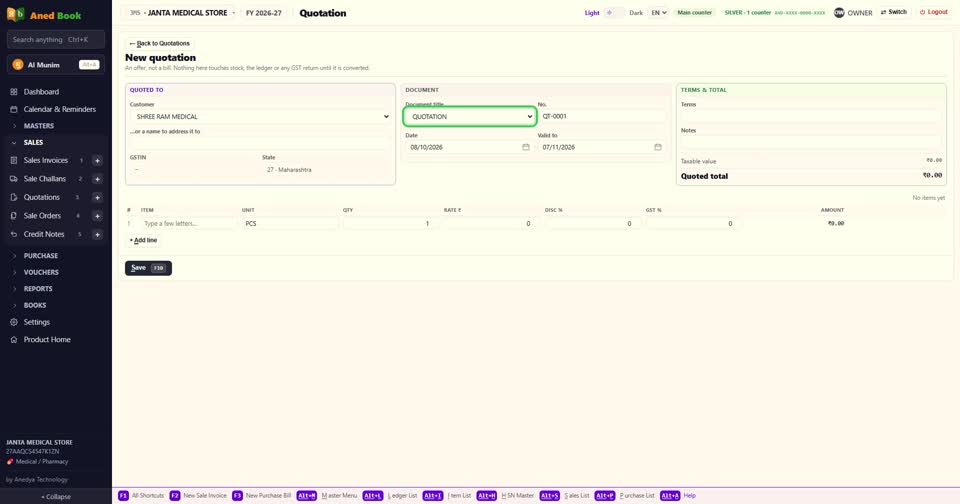Click the Sales Invoices document icon
The width and height of the screenshot is (960, 504).
(x=13, y=160)
